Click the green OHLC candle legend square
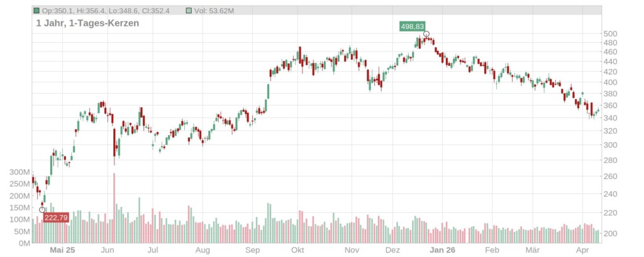The height and width of the screenshot is (257, 644). tap(36, 11)
